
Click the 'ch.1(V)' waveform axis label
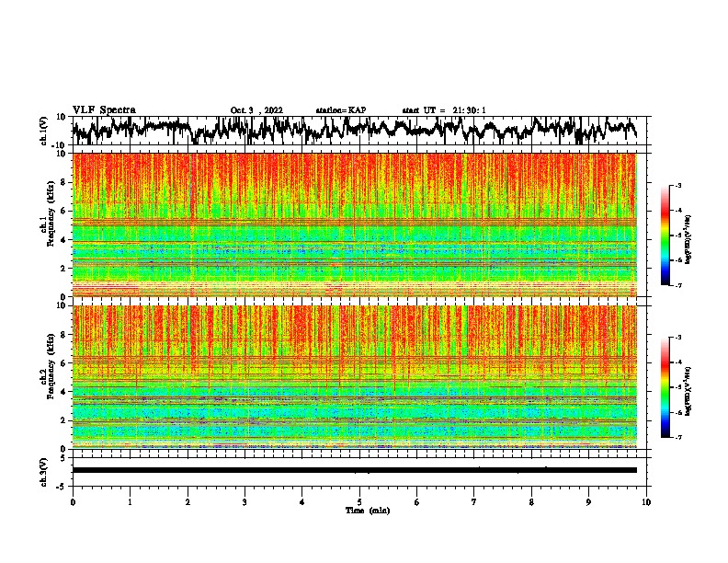[44, 132]
